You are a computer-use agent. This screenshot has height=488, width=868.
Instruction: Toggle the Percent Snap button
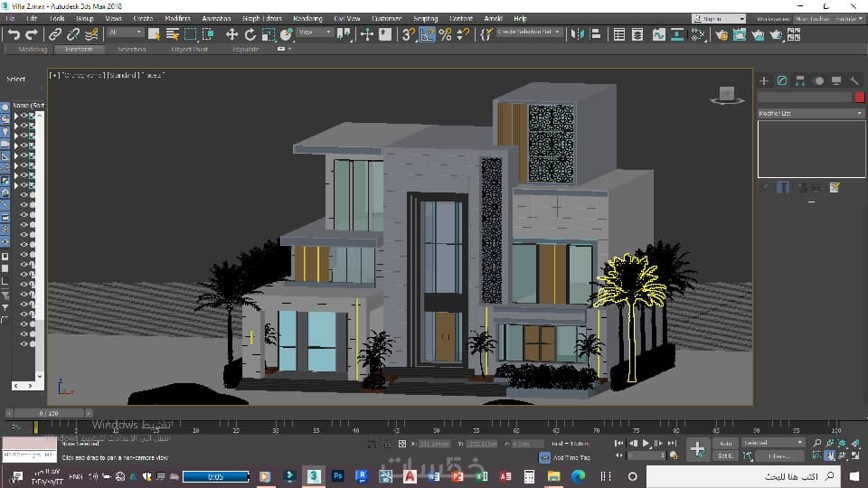pos(445,34)
